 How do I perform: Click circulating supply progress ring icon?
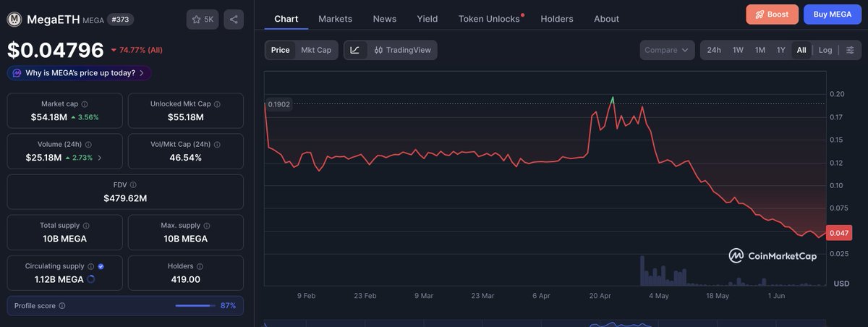[x=91, y=279]
